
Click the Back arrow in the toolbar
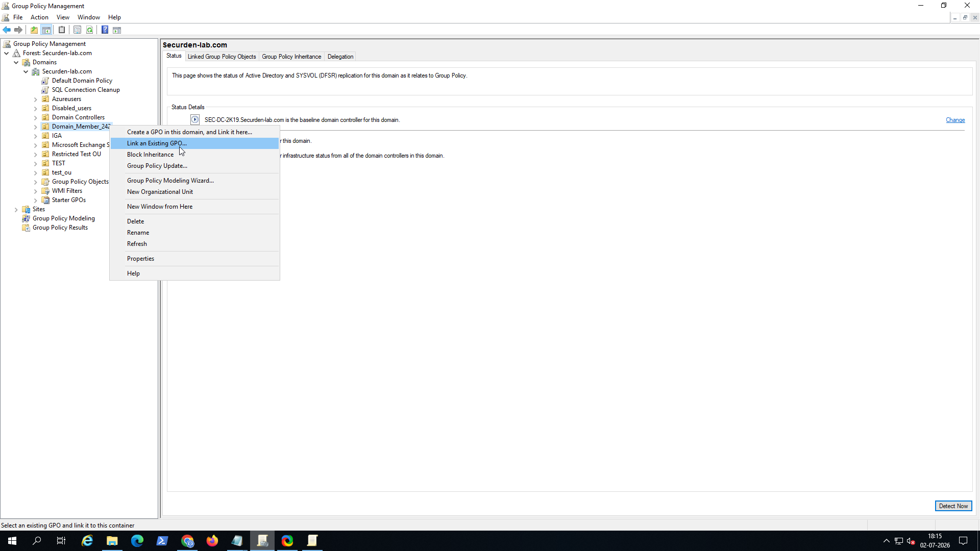7,30
